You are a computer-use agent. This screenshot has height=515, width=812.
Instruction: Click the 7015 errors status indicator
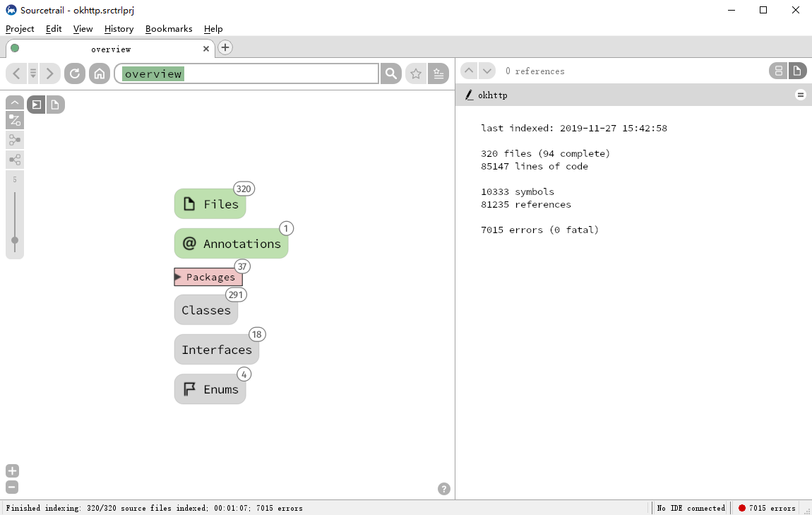(766, 508)
